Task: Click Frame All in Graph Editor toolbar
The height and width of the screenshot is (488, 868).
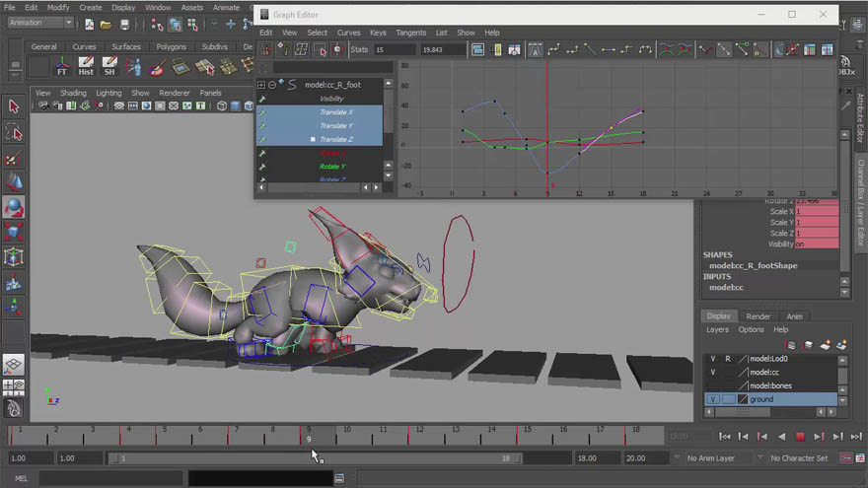Action: click(x=477, y=50)
